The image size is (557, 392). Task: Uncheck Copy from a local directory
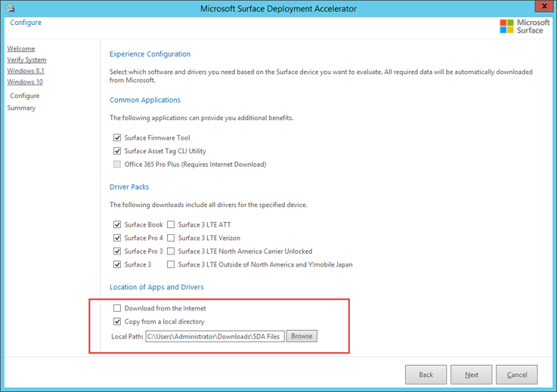click(x=117, y=321)
